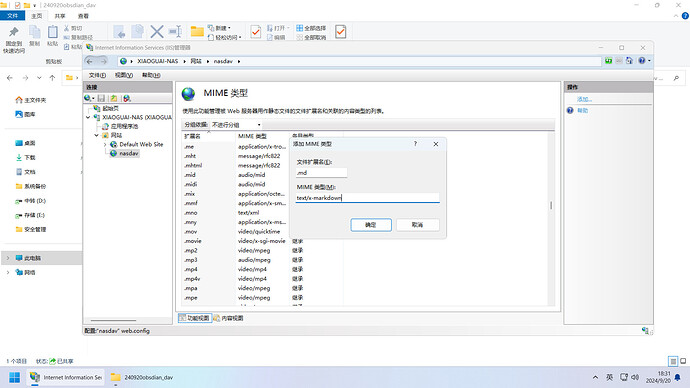
Task: Switch Explorer to details view via status bar icon
Action: tap(673, 362)
